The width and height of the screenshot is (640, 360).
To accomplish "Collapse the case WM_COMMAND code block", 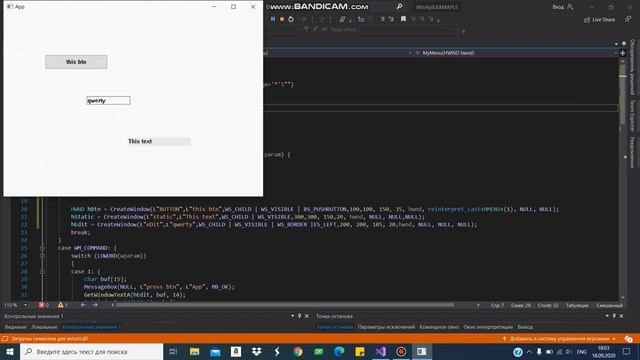I will [x=42, y=248].
